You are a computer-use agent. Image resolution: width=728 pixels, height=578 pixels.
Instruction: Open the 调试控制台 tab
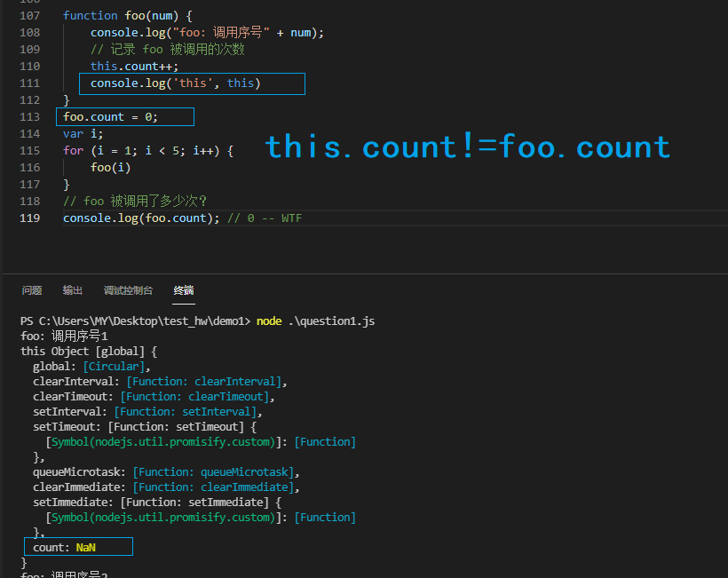128,290
